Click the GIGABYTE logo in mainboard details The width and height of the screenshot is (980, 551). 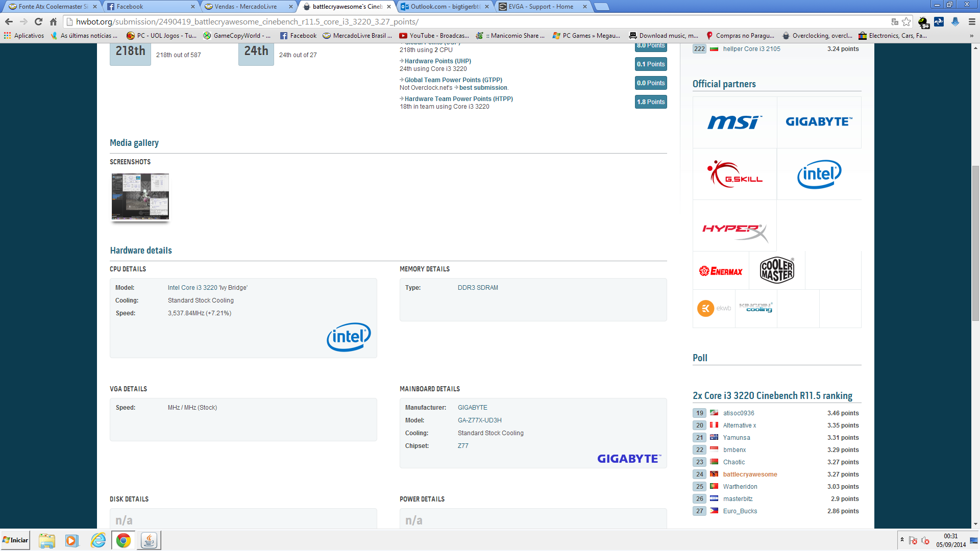pos(629,459)
